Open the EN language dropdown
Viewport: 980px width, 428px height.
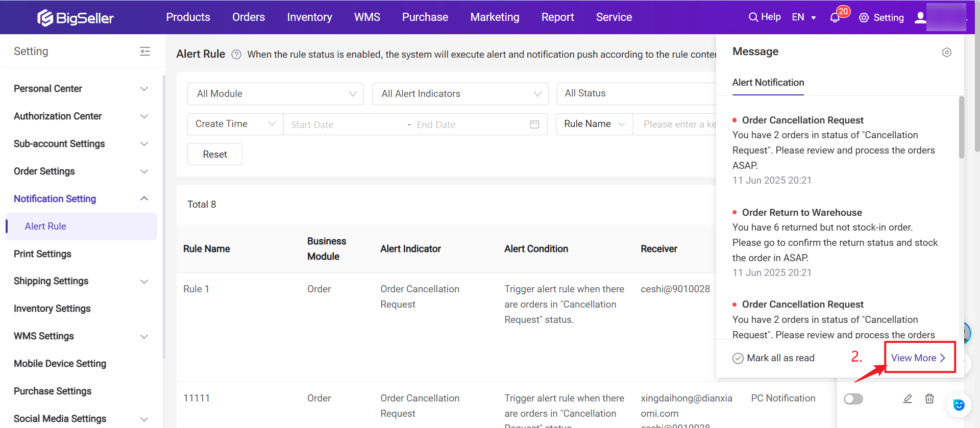click(804, 17)
